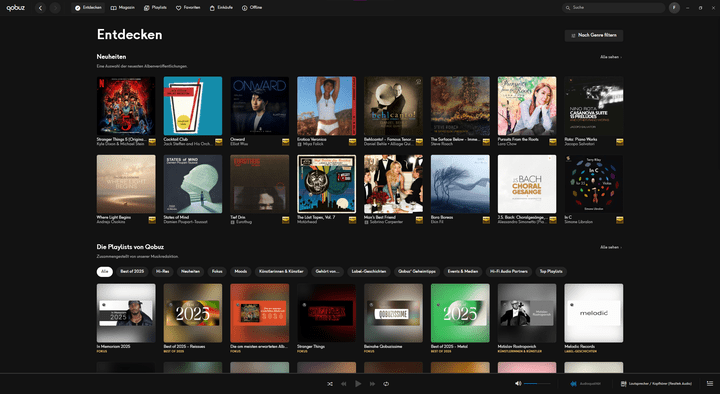This screenshot has width=720, height=394.
Task: Click the Qobuz logo
Action: [15, 8]
